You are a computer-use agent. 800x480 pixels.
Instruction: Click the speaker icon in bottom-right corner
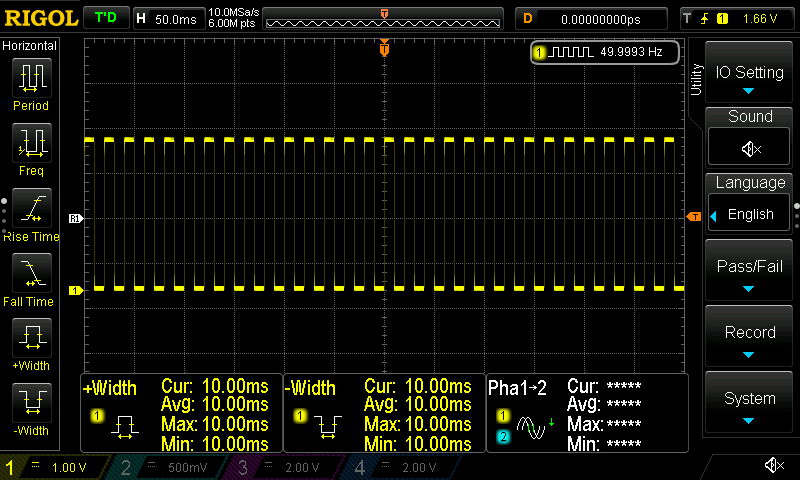774,465
